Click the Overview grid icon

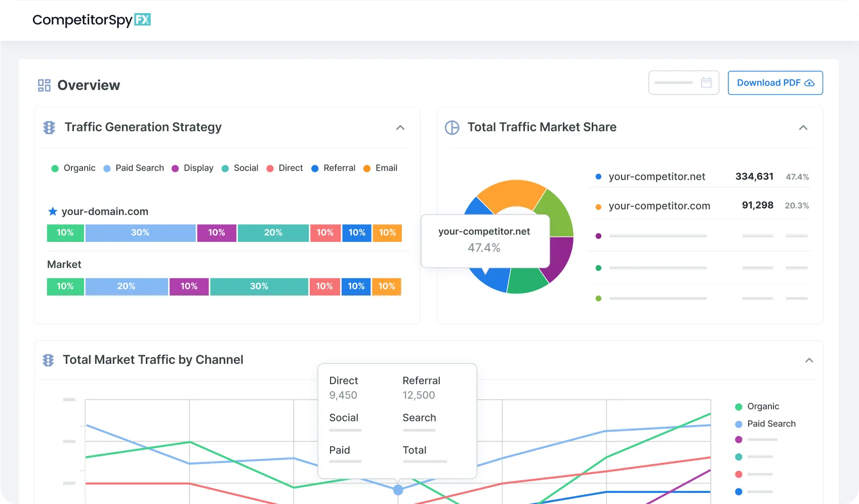(x=44, y=85)
